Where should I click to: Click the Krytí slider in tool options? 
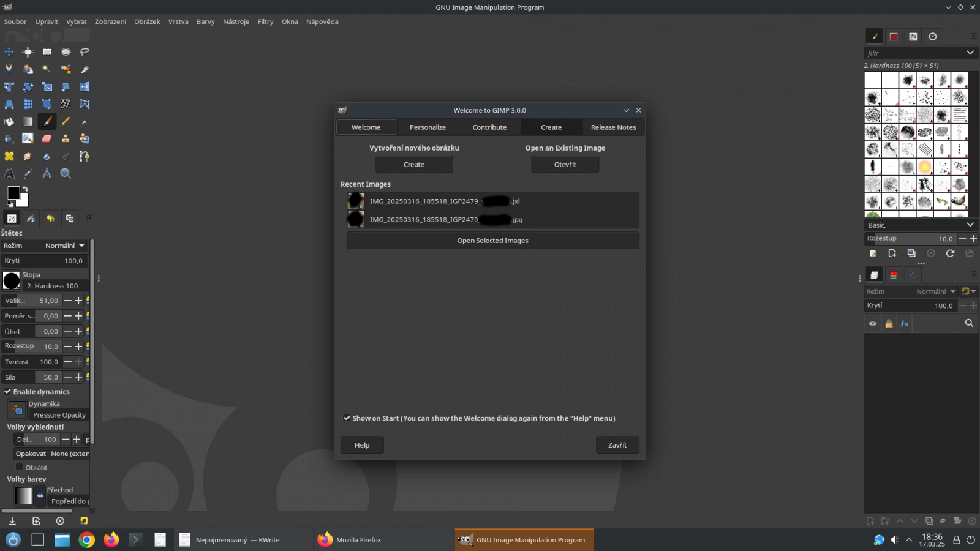(x=44, y=261)
